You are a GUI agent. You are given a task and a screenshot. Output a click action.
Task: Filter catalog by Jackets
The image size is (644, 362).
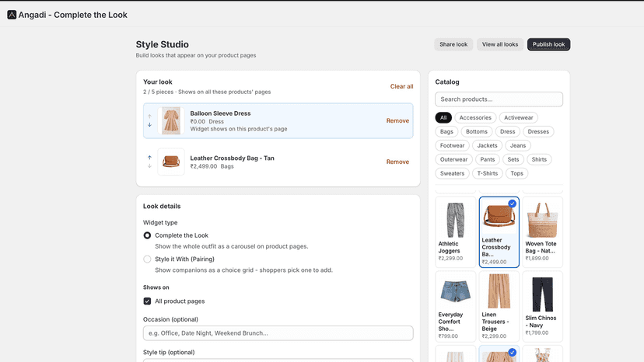coord(487,146)
